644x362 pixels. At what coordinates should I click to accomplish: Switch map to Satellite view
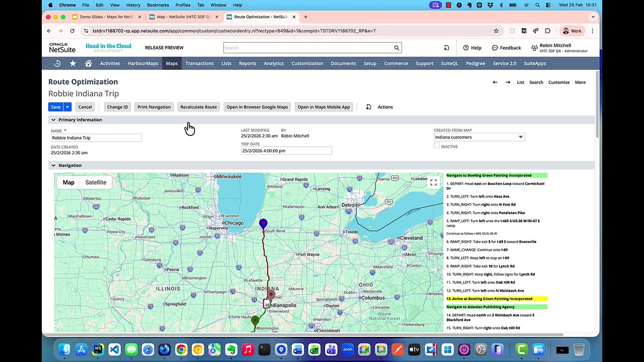96,183
